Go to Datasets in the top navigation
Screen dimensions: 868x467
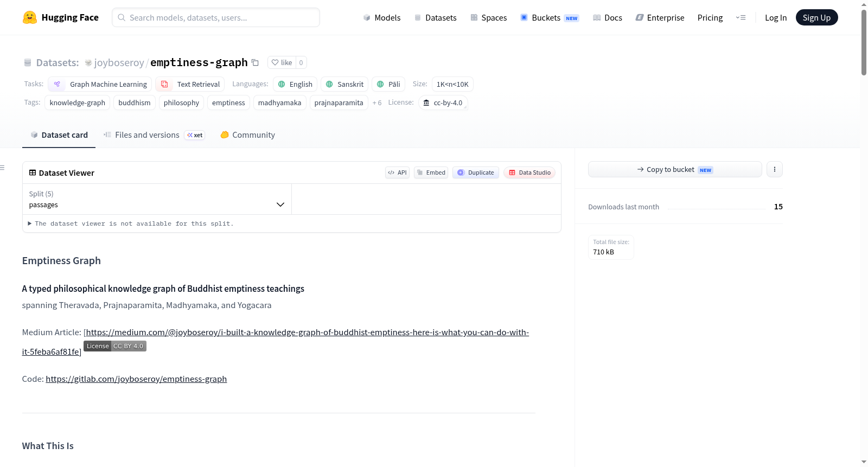tap(435, 17)
